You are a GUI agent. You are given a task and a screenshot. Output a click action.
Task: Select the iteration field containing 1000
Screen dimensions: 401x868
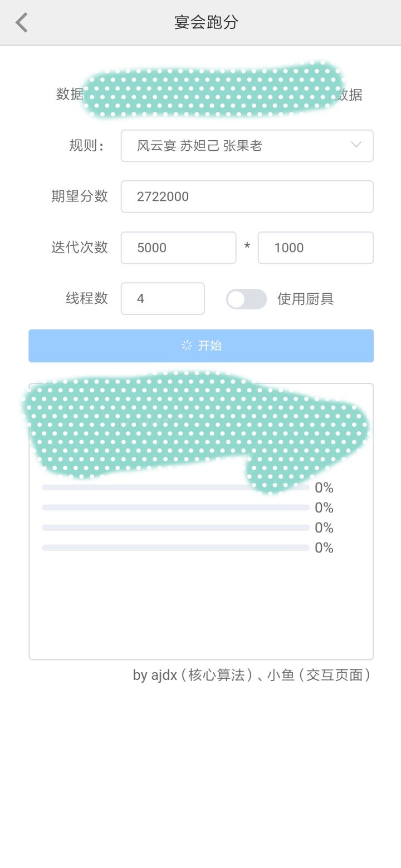click(315, 248)
